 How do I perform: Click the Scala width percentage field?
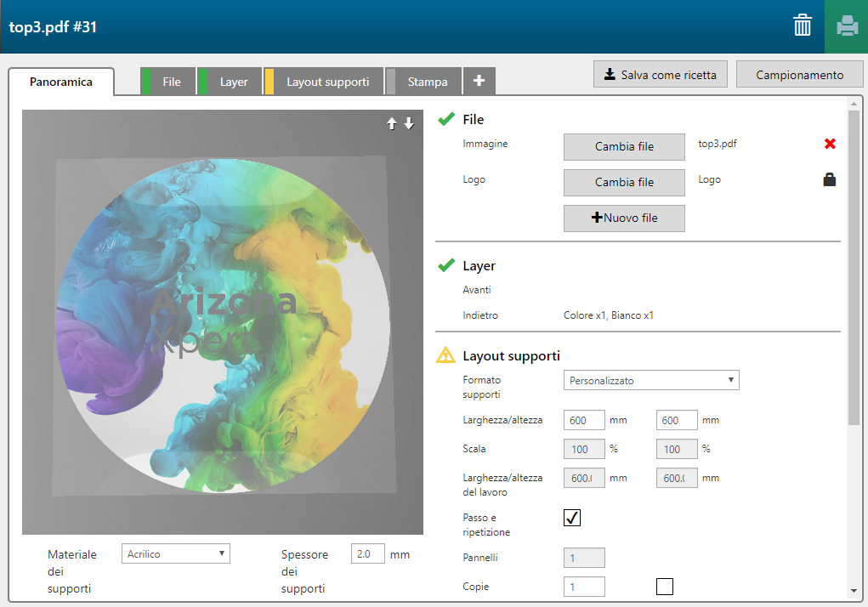coord(584,449)
